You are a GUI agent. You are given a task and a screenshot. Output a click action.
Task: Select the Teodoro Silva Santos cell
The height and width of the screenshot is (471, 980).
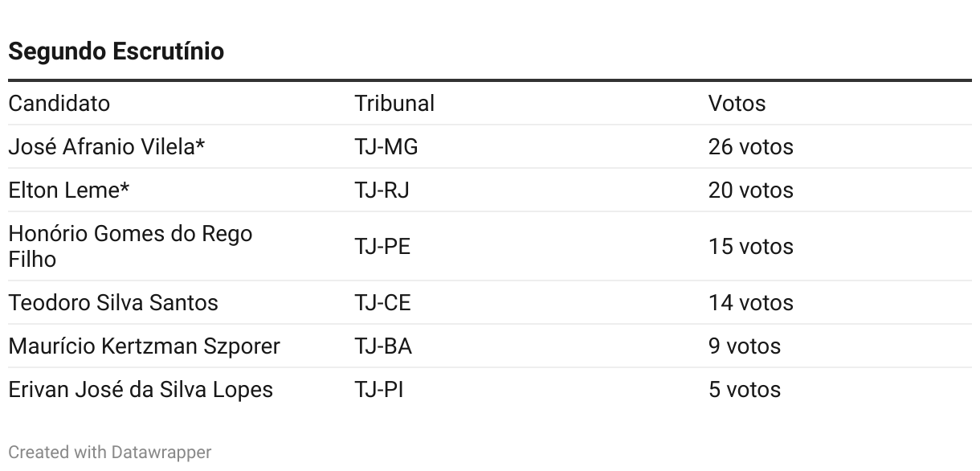click(113, 303)
